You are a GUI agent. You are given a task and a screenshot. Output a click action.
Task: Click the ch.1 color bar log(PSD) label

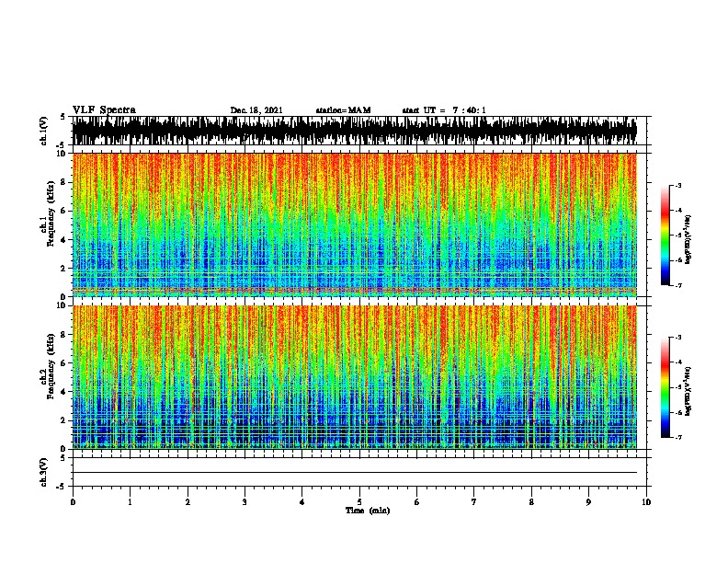pyautogui.click(x=688, y=239)
